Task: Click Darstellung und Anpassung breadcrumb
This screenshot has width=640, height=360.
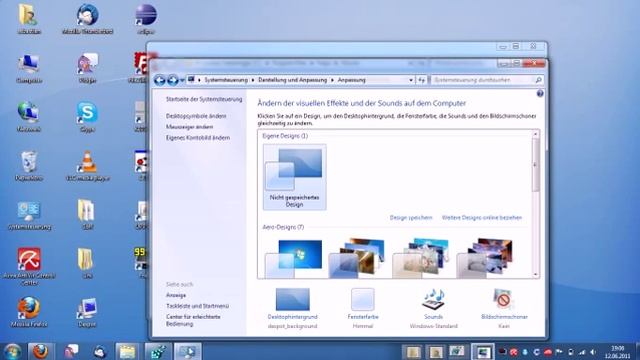Action: [292, 80]
